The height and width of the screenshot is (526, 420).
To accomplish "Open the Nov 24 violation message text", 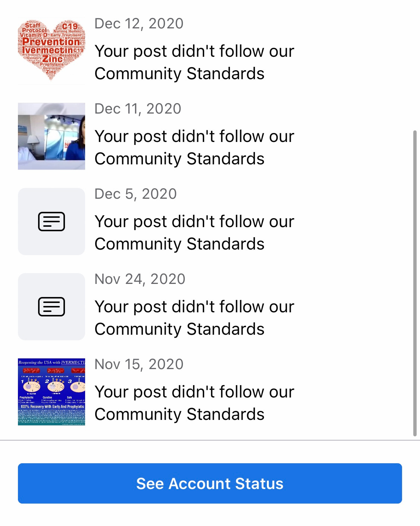I will click(x=194, y=318).
